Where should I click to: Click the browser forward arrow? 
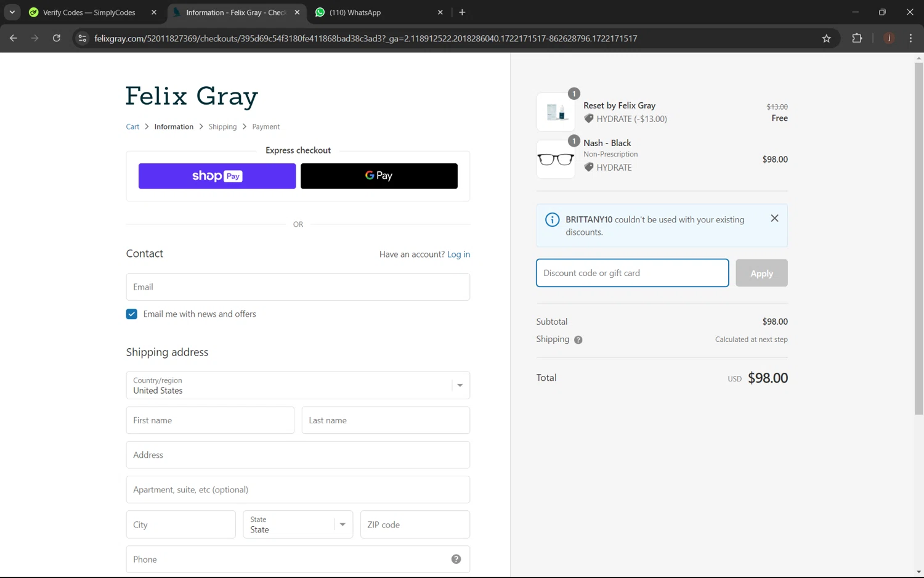click(x=34, y=38)
